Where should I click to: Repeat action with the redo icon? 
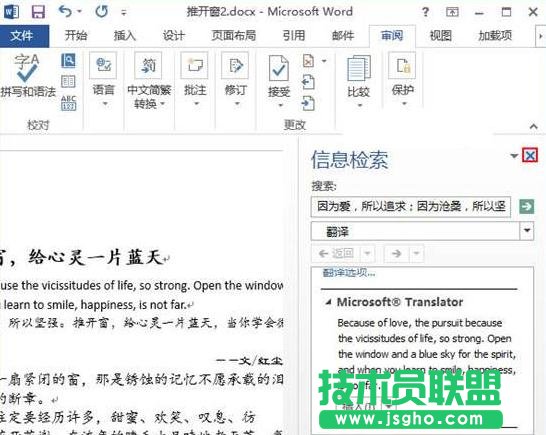tap(102, 12)
